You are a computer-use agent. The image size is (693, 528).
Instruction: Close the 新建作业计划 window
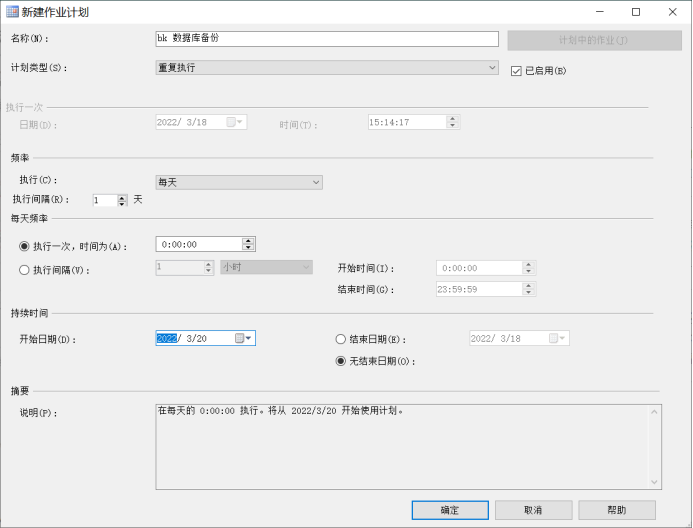(673, 12)
